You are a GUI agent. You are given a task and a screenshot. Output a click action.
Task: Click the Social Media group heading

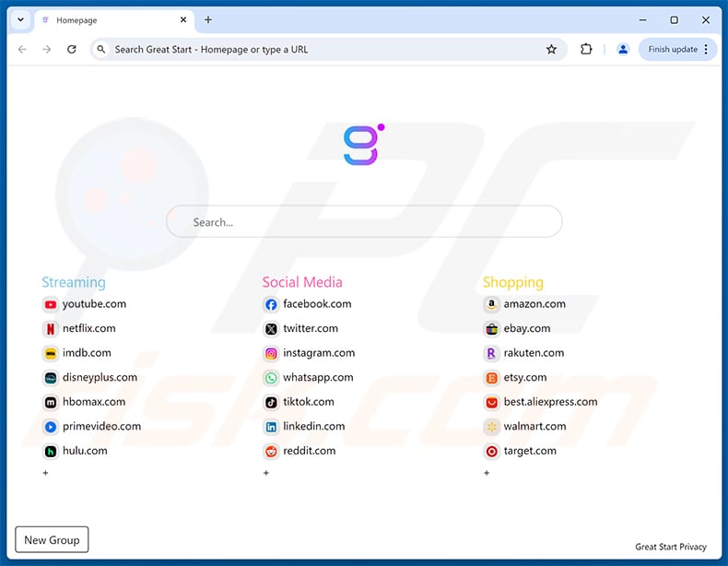pos(302,282)
